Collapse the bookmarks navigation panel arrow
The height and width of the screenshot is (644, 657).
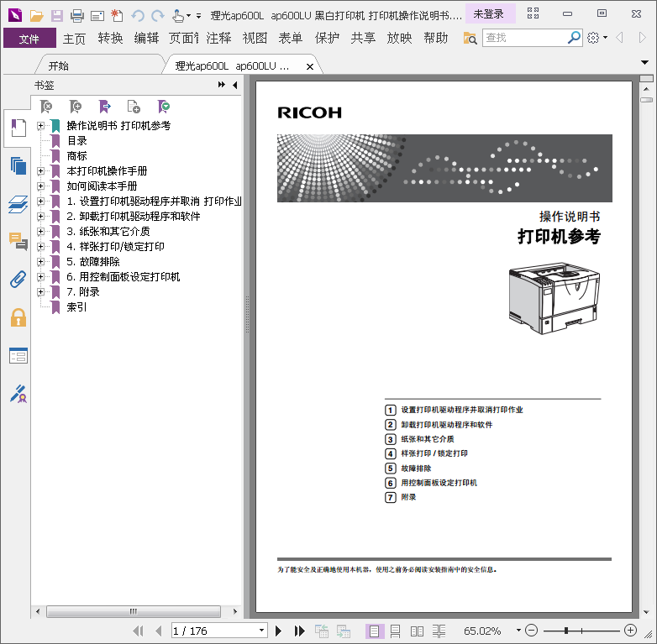click(235, 85)
